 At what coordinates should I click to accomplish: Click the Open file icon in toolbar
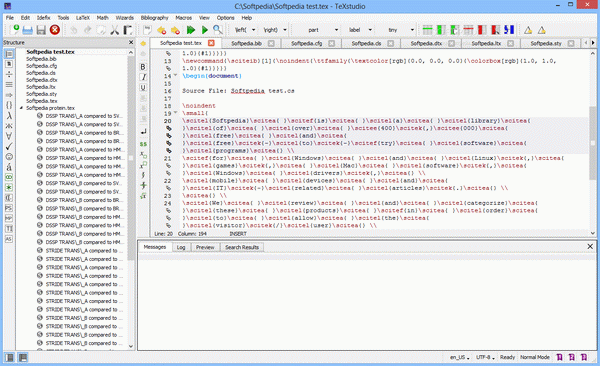coord(28,30)
